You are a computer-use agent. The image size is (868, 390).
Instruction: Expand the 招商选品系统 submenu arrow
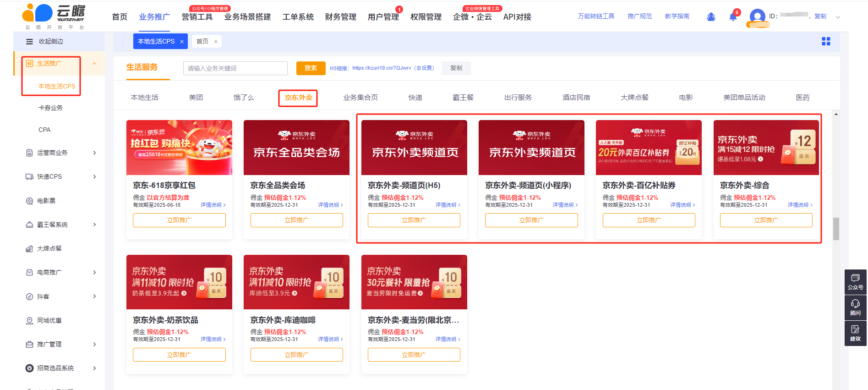[94, 368]
